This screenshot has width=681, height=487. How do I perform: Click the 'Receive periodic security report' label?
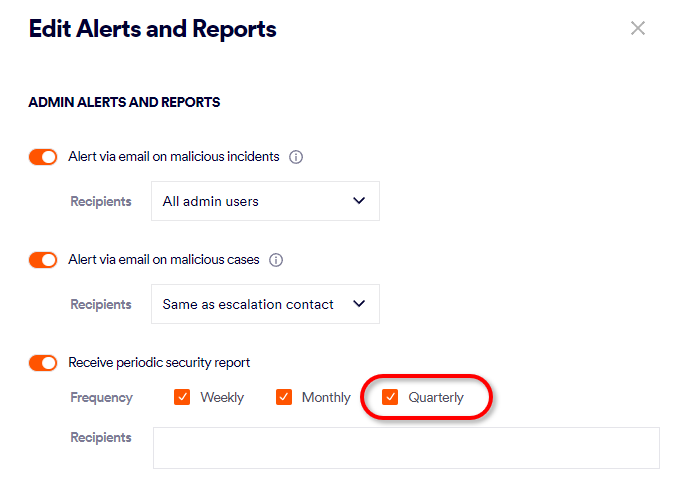[159, 363]
